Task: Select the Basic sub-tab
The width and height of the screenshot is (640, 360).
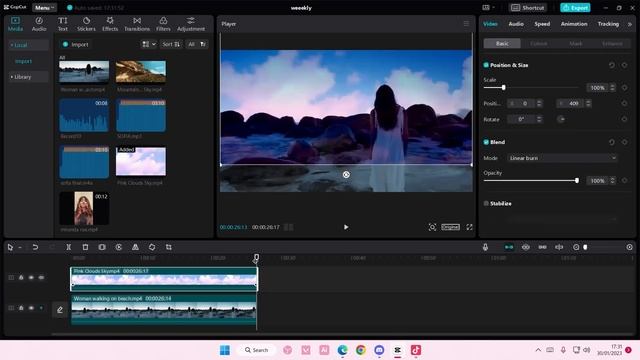Action: pyautogui.click(x=502, y=43)
